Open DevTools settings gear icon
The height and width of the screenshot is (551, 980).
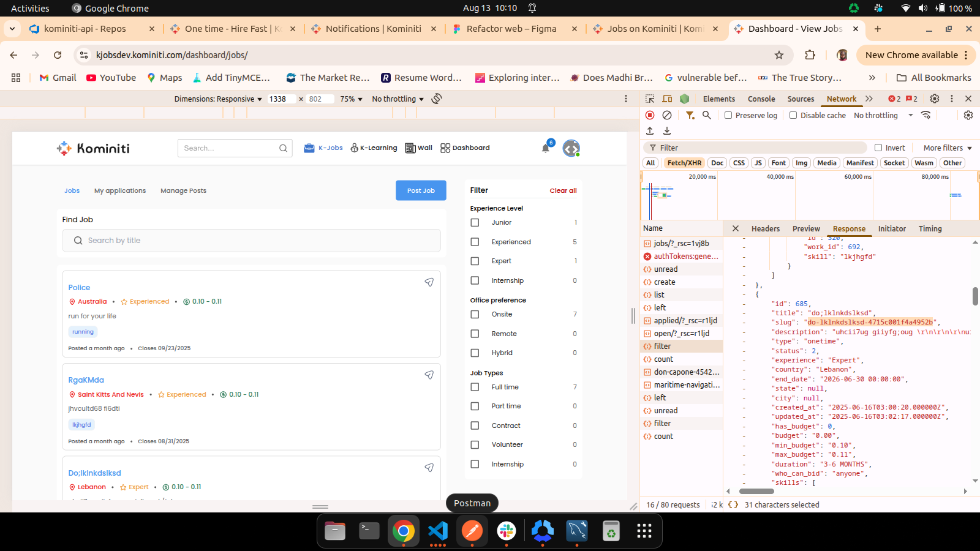934,99
